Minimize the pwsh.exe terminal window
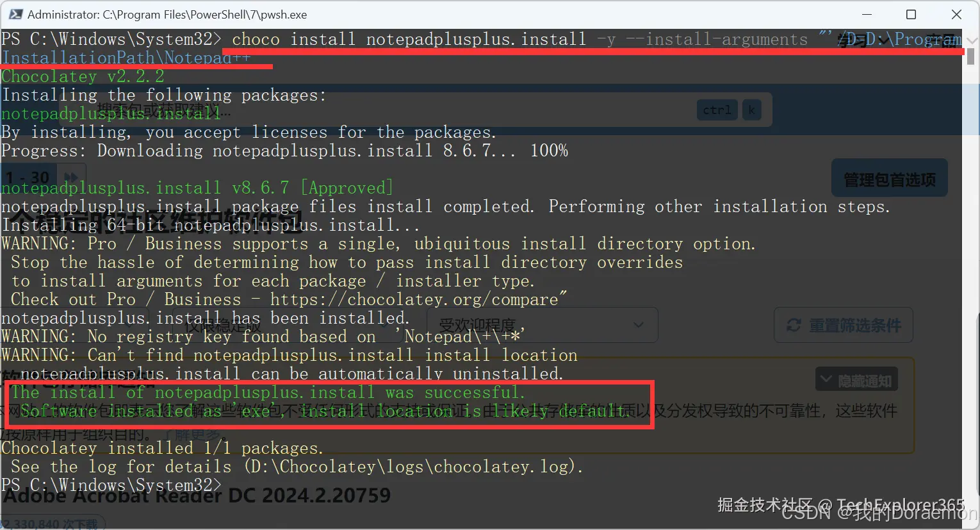The width and height of the screenshot is (980, 530). [x=867, y=14]
